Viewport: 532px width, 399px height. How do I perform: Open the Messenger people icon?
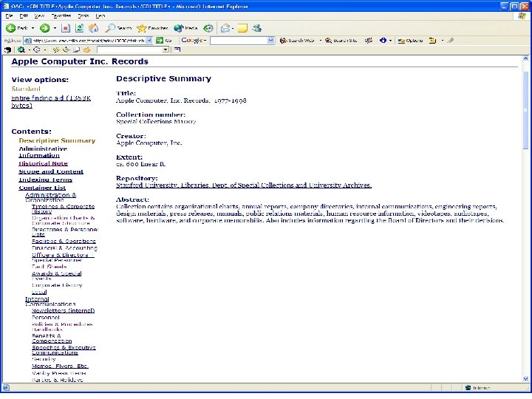pyautogui.click(x=257, y=28)
